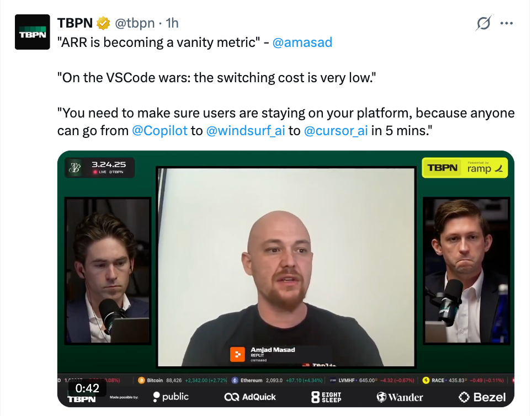The width and height of the screenshot is (532, 416).
Task: Click the 0:42 video duration badge
Action: point(87,388)
